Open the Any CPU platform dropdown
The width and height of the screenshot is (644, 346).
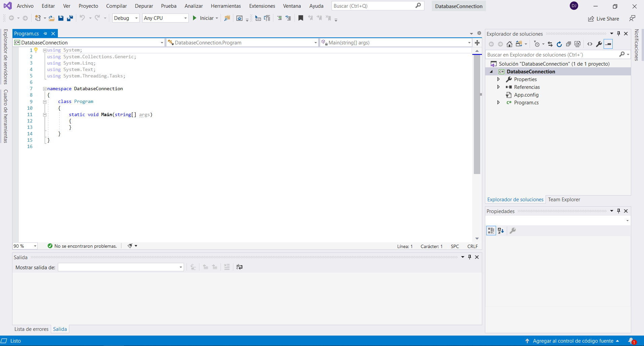[x=165, y=18]
